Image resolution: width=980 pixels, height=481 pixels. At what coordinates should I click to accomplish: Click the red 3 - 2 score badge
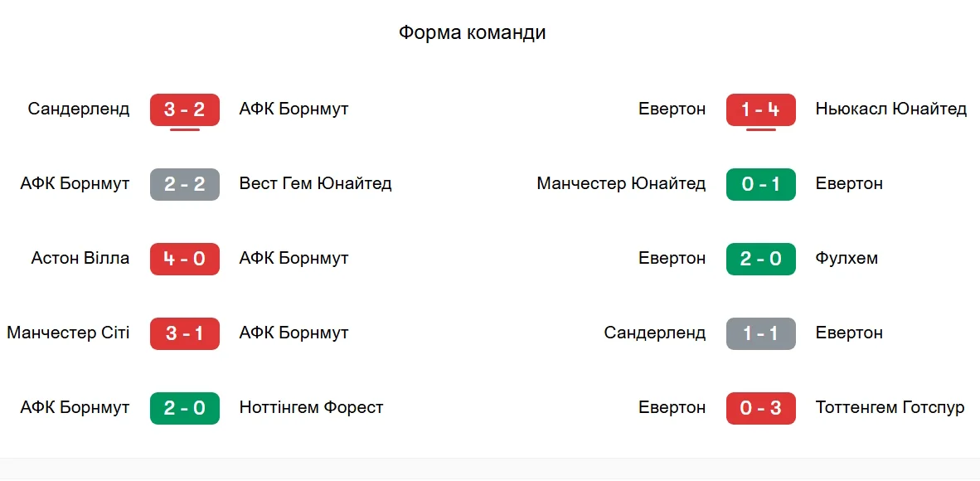[x=184, y=109]
